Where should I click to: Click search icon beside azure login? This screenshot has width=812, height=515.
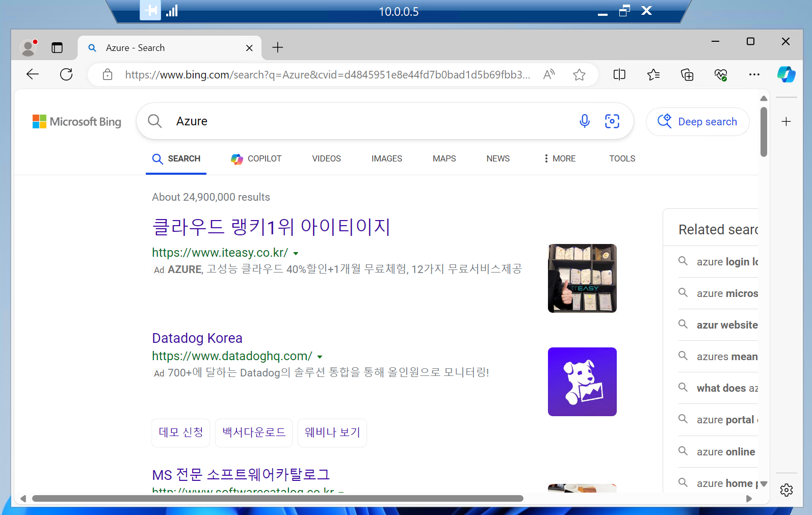pos(683,261)
